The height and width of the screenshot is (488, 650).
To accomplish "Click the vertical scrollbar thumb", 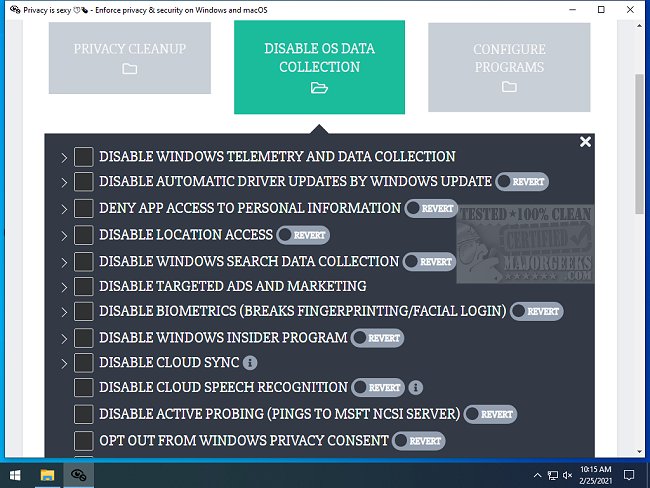I will click(x=640, y=144).
